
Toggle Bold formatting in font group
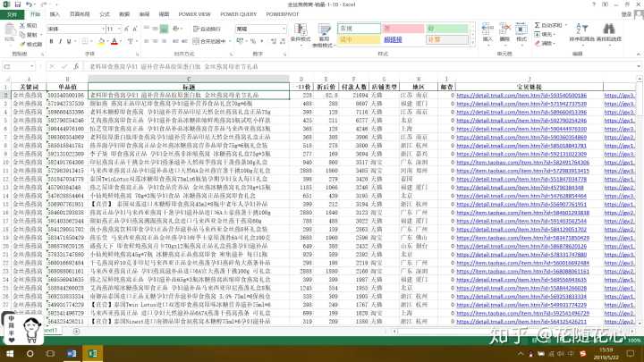[50, 41]
